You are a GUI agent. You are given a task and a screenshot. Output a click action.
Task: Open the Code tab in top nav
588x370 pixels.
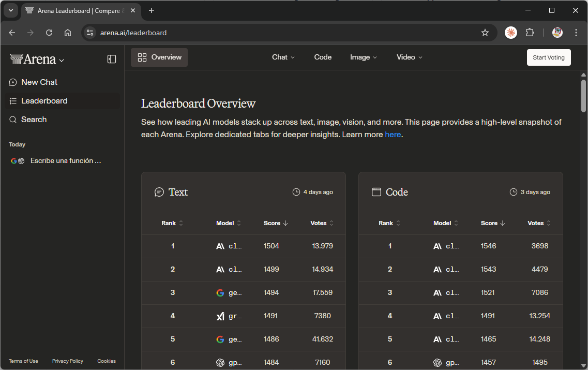[323, 57]
